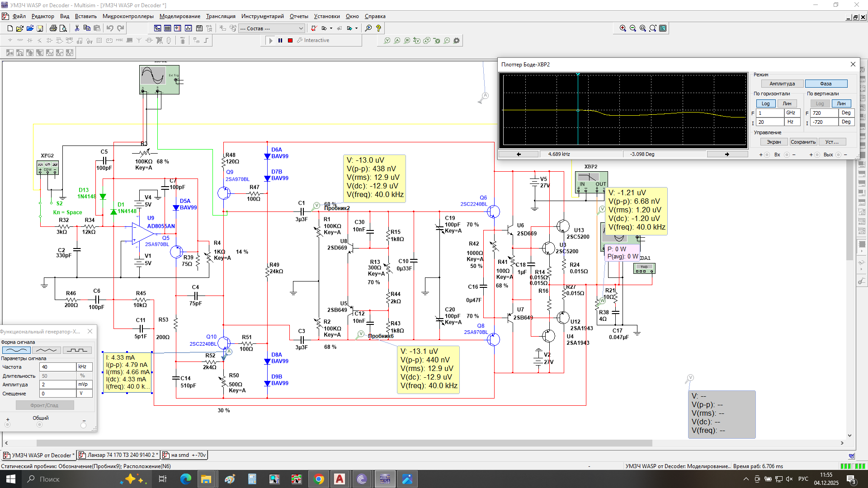Click the zoom in magnifier icon
Screen dimensions: 868x488
(623, 28)
